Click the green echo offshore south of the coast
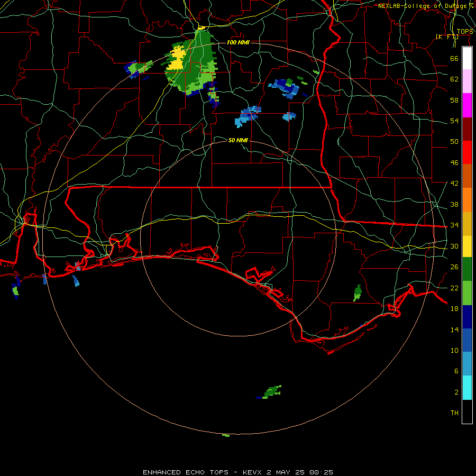The image size is (476, 476). (x=272, y=391)
